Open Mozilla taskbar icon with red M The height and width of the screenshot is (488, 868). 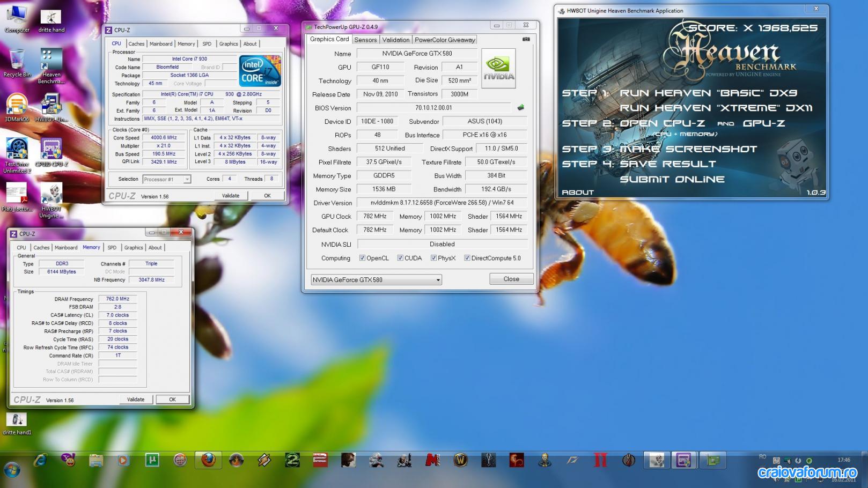click(x=432, y=460)
